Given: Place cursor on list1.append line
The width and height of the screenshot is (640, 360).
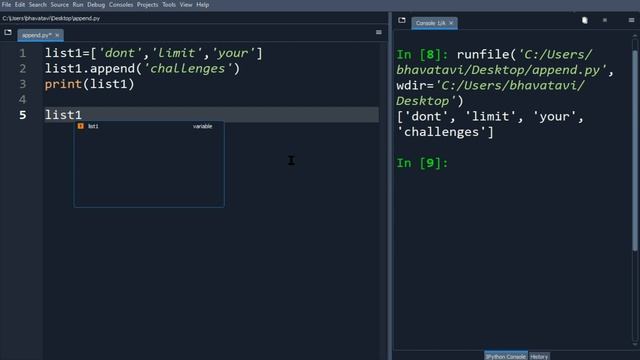Looking at the screenshot, I should coord(142,69).
